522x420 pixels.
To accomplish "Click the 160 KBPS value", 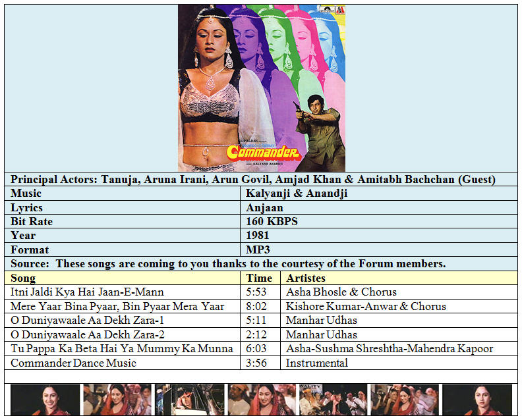I will point(272,221).
